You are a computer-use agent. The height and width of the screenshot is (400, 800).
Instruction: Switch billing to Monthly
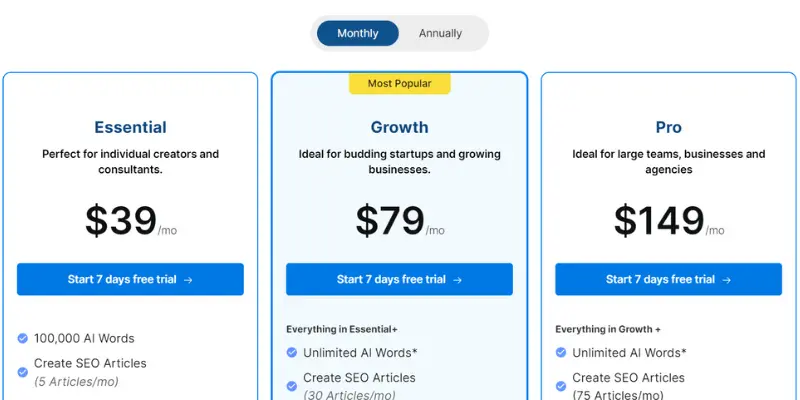[358, 33]
